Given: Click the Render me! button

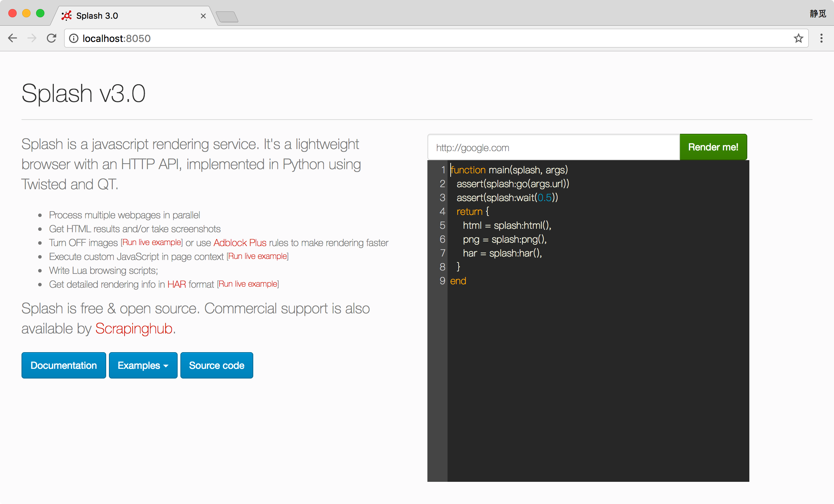Looking at the screenshot, I should [x=713, y=147].
